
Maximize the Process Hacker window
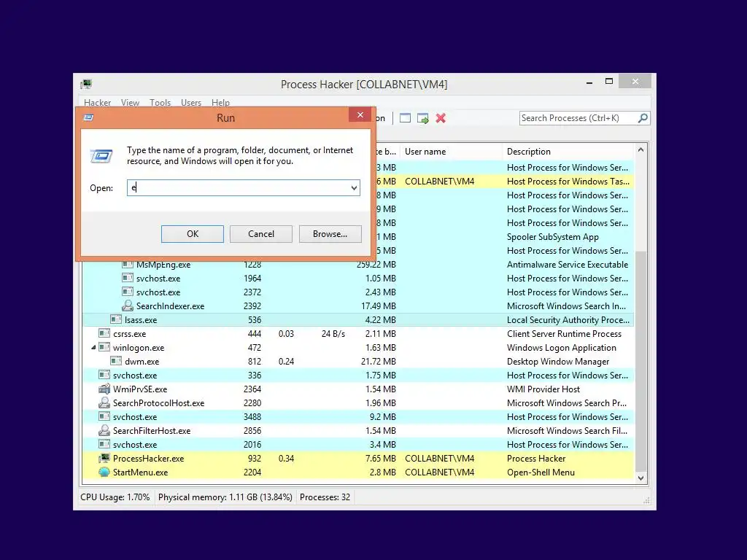click(609, 82)
